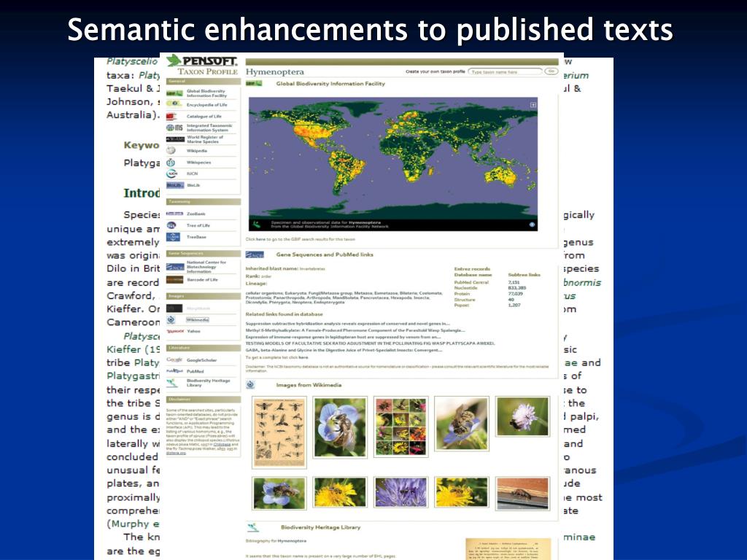The height and width of the screenshot is (560, 747).
Task: Click the Wikimedia icon beside Images heading
Action: pyautogui.click(x=251, y=385)
